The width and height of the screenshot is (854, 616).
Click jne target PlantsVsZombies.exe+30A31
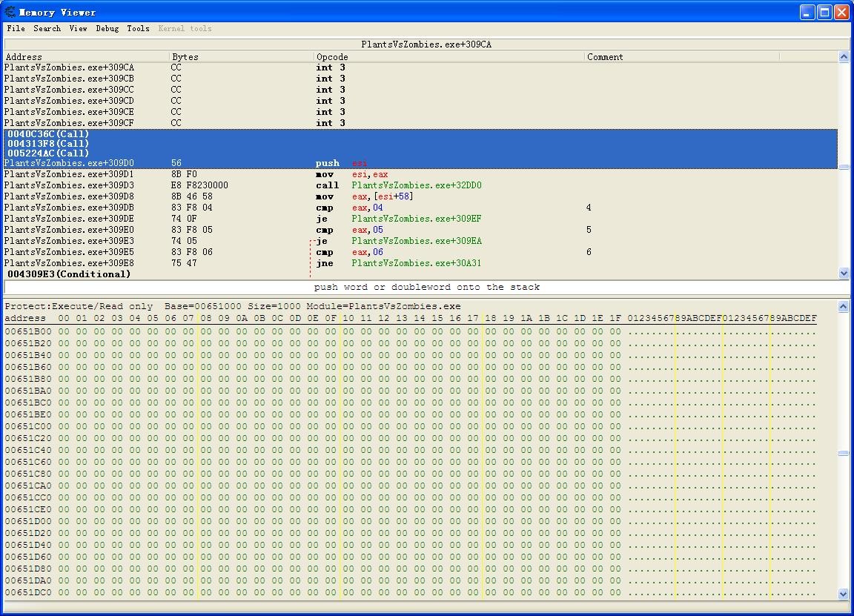417,264
